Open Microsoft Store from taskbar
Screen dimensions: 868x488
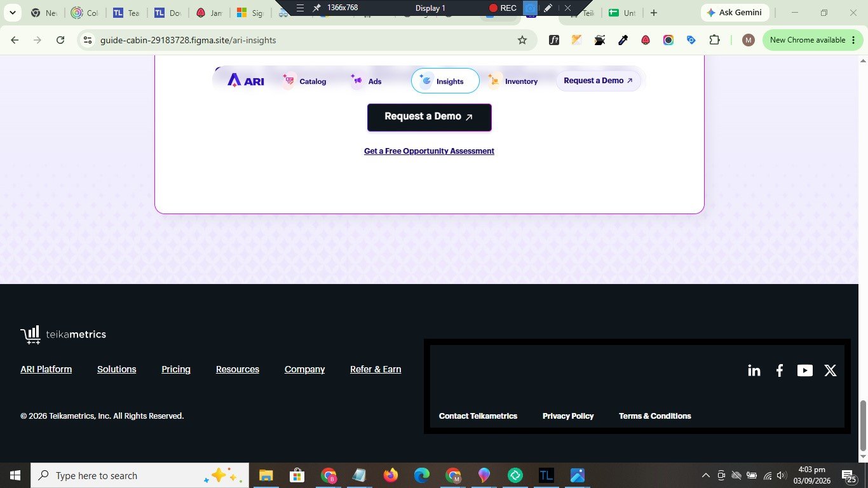tap(297, 475)
